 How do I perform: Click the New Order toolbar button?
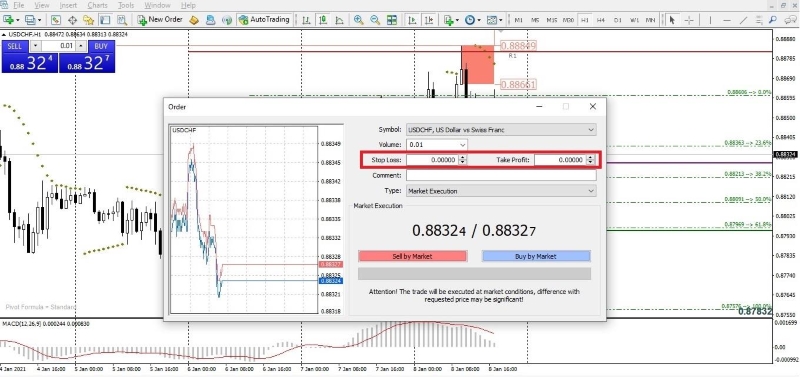coord(160,20)
